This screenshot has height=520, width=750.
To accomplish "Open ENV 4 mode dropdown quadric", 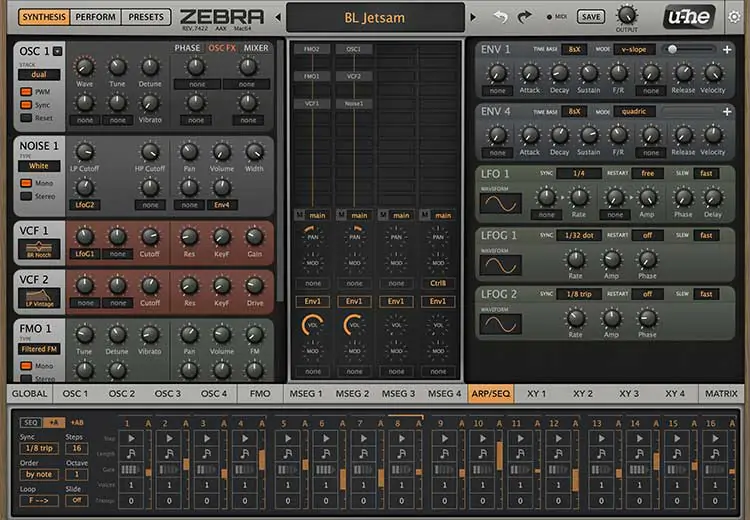I will (x=634, y=111).
